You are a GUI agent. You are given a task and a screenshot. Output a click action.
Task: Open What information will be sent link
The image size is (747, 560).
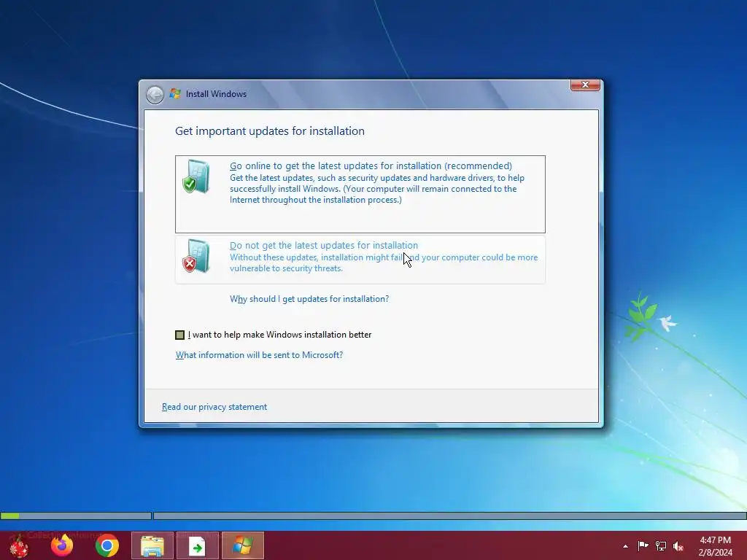[259, 355]
